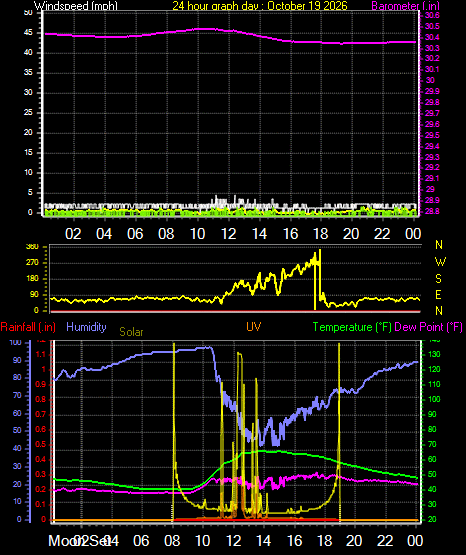Viewport: 466px width, 555px height.
Task: Click the 130 tick on temperature axis
Action: click(x=434, y=354)
